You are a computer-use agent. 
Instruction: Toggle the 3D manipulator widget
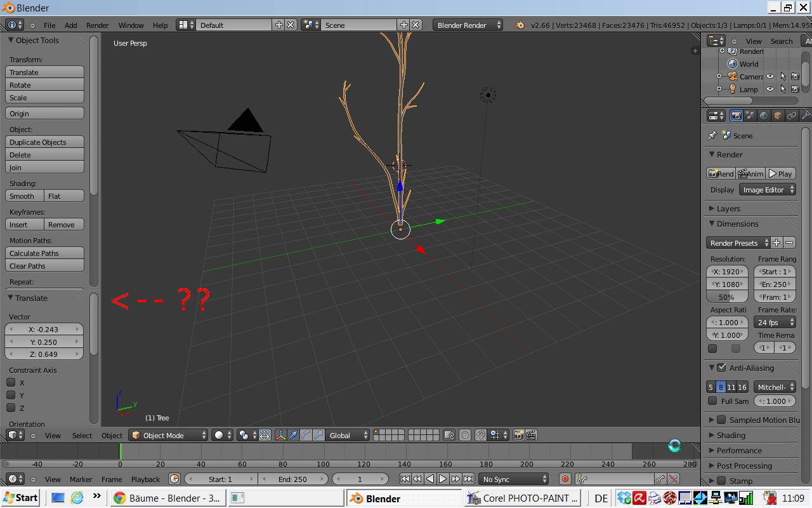coord(280,435)
